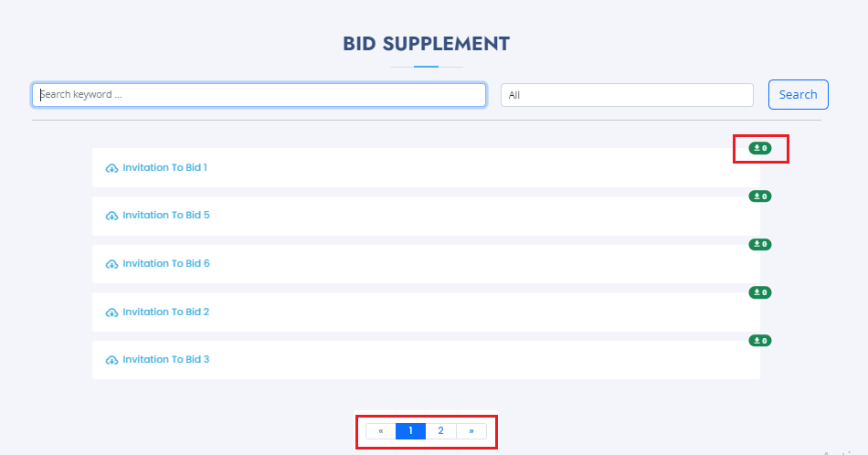Click cloud download icon beside Invitation To Bid 1
Viewport: 868px width, 455px height.
[x=111, y=168]
